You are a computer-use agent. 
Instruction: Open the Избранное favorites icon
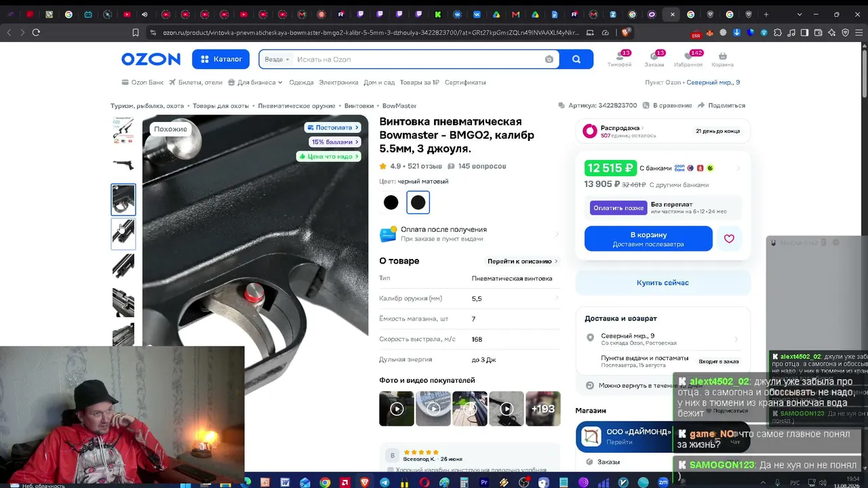(689, 59)
